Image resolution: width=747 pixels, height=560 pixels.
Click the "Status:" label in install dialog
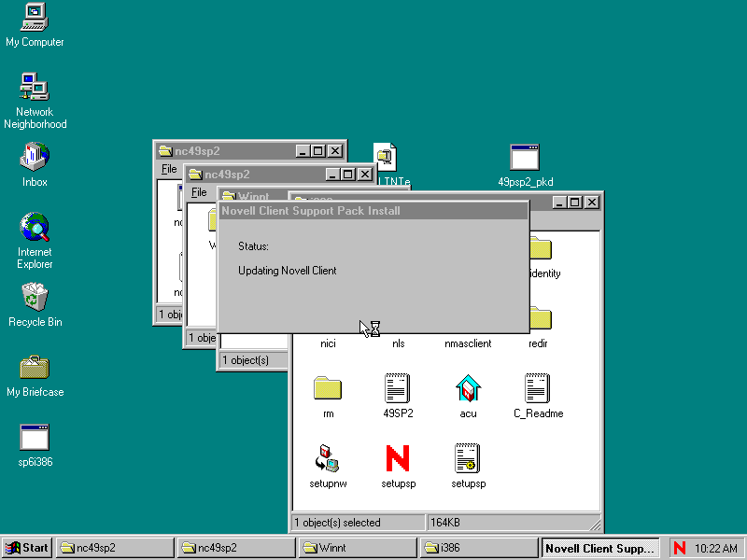pyautogui.click(x=253, y=246)
